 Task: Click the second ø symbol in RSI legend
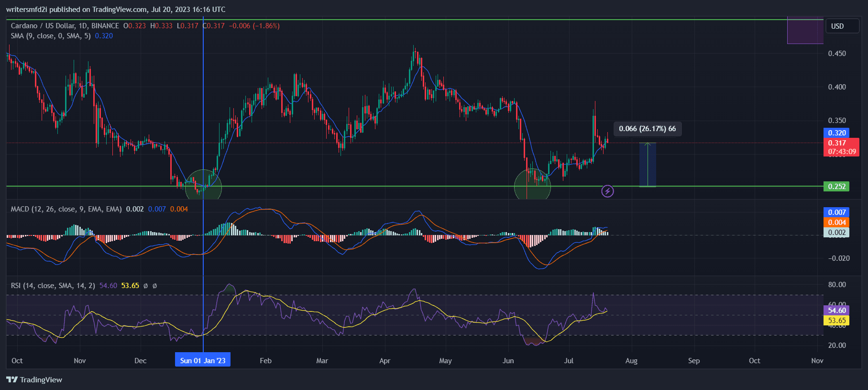point(154,286)
